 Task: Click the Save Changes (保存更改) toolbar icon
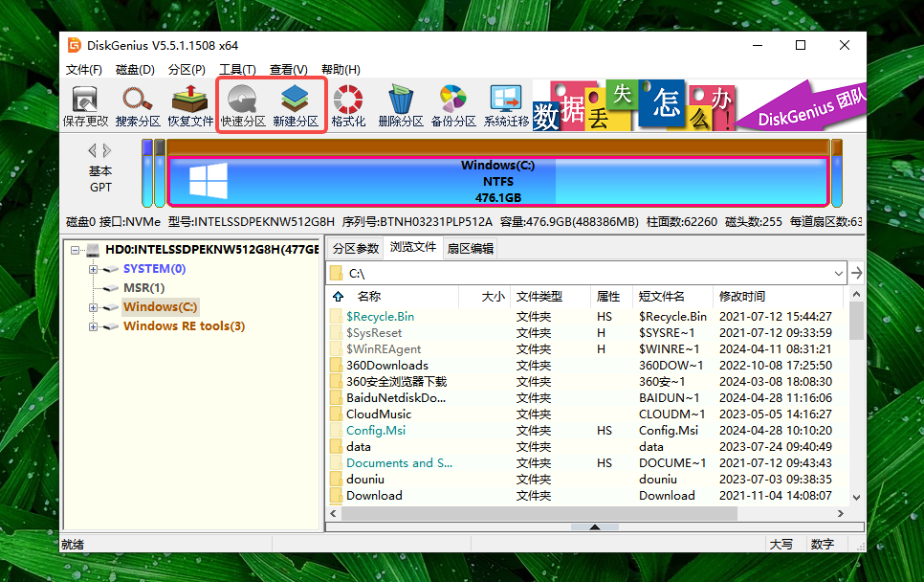click(x=85, y=106)
